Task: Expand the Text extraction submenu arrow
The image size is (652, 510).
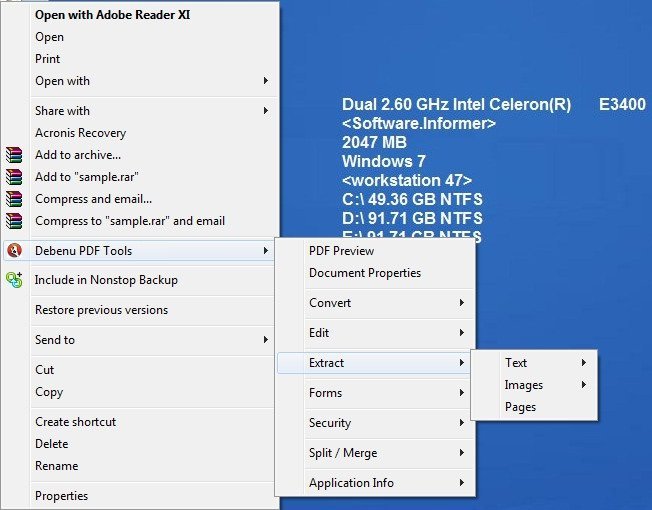Action: pyautogui.click(x=584, y=363)
